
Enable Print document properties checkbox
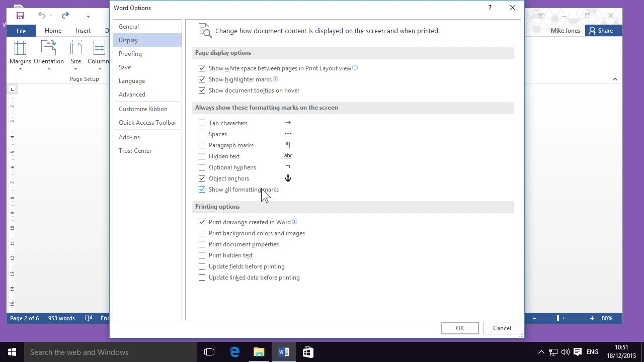coord(202,244)
